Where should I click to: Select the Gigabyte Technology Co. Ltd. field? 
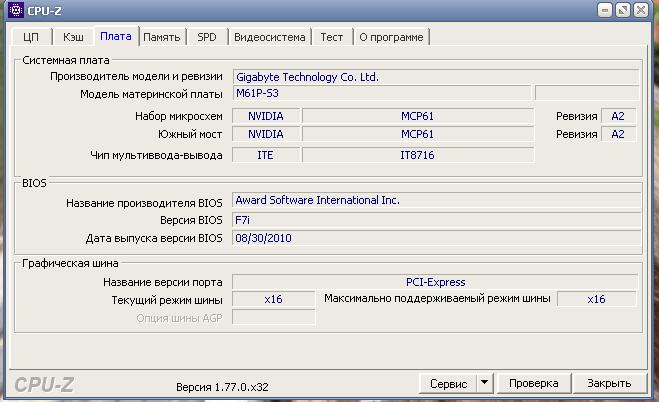click(x=436, y=77)
